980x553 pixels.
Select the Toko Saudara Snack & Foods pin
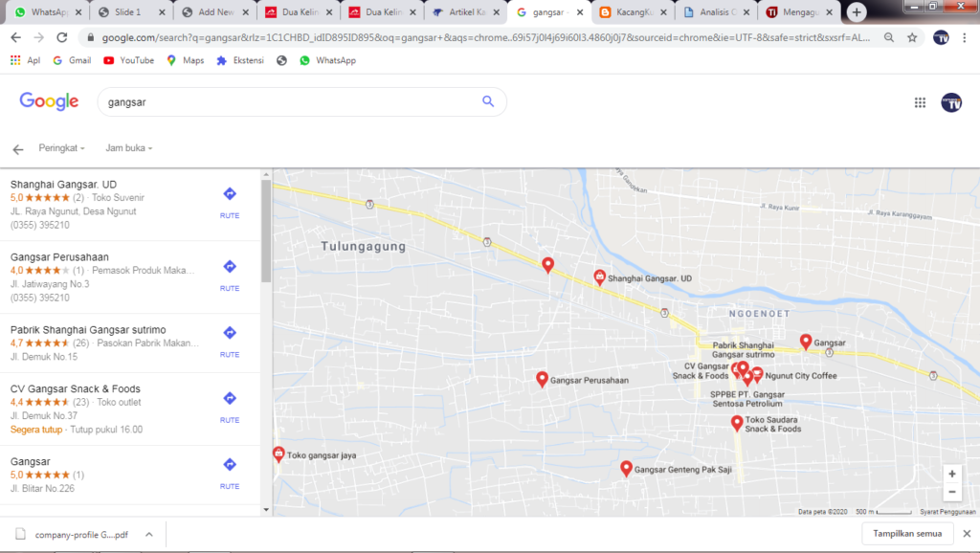[x=737, y=423]
